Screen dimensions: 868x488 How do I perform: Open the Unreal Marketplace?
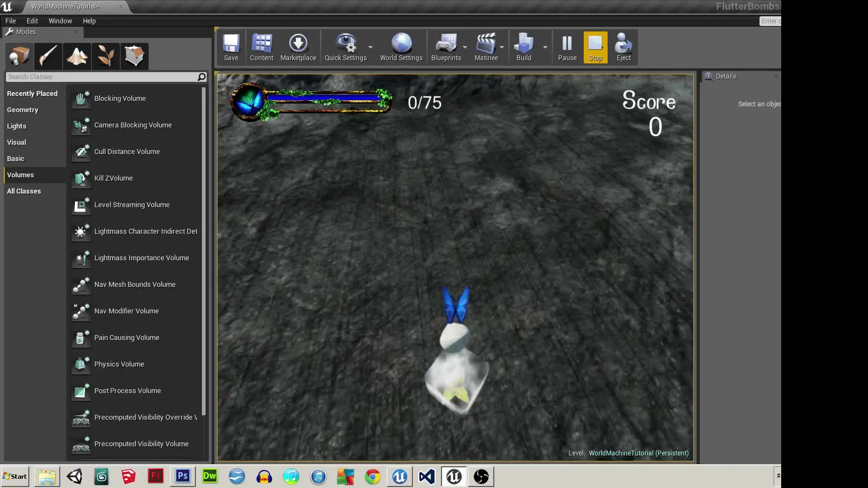pos(298,47)
